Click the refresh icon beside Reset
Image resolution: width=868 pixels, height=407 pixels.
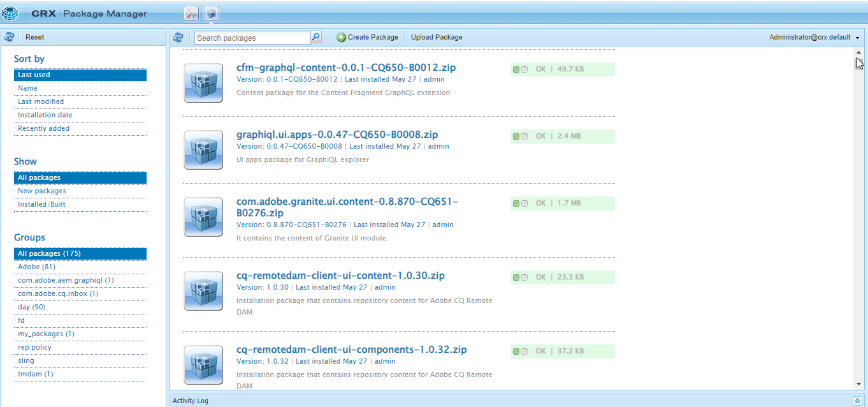(9, 37)
